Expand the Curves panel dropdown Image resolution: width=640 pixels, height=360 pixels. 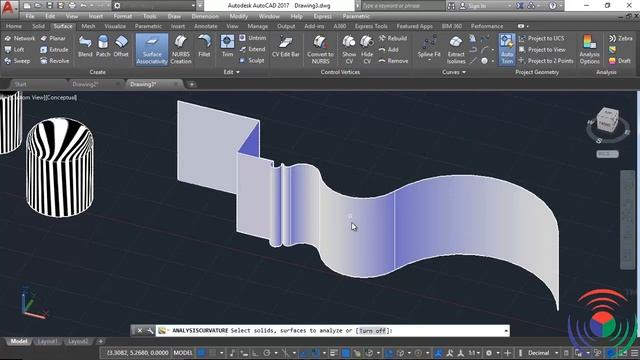click(454, 72)
